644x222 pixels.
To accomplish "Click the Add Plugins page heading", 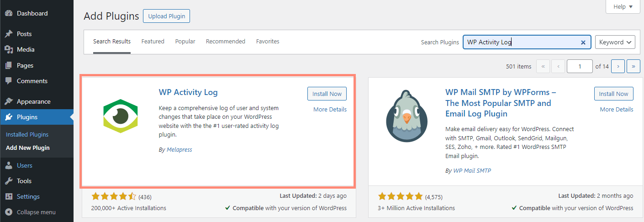I will click(111, 16).
